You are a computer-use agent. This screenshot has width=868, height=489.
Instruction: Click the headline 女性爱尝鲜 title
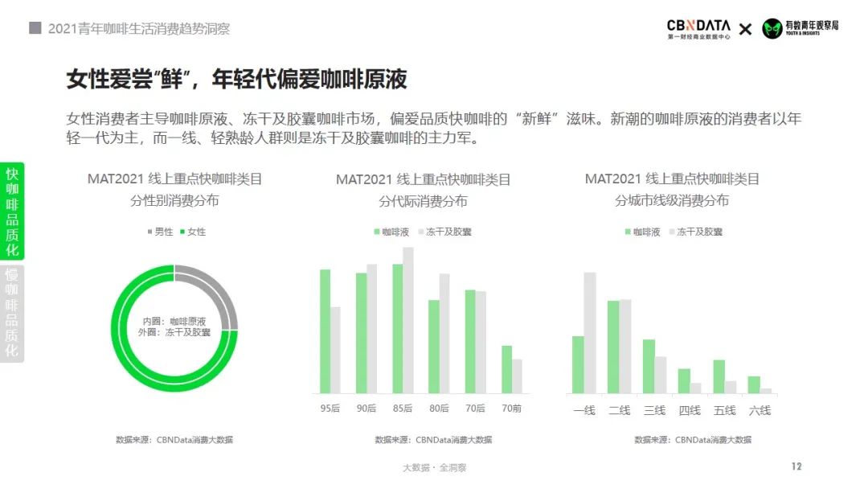point(236,79)
